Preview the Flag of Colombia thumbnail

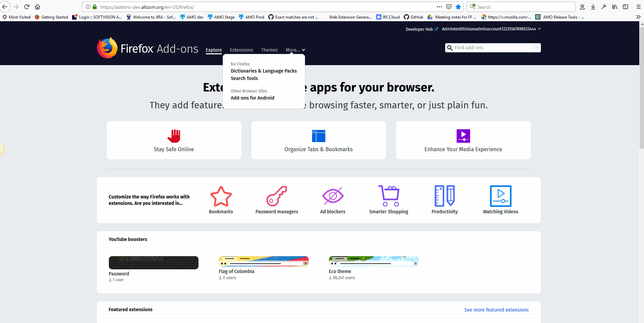pos(264,262)
